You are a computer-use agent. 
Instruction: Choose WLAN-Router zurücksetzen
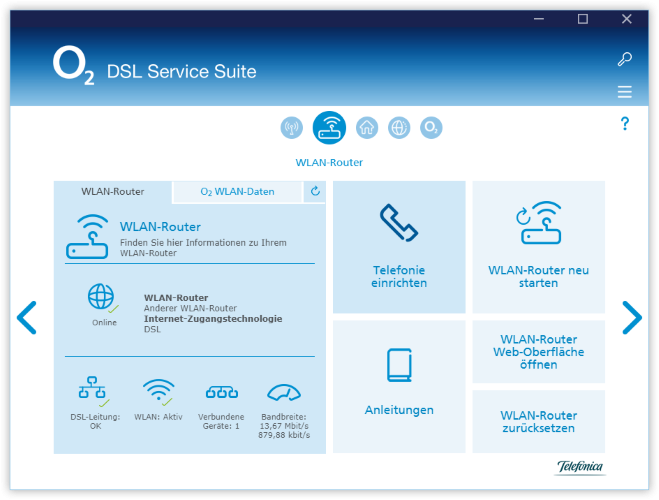coord(539,421)
